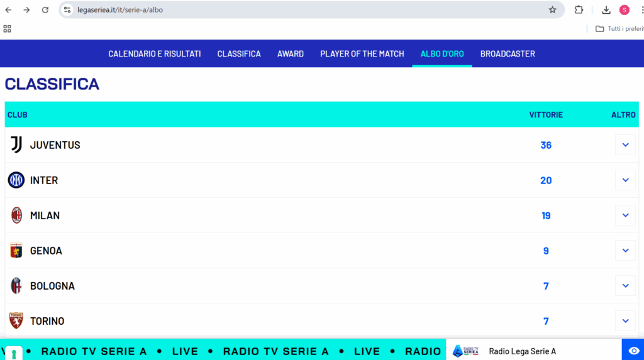Expand the Genoa row details

click(625, 251)
